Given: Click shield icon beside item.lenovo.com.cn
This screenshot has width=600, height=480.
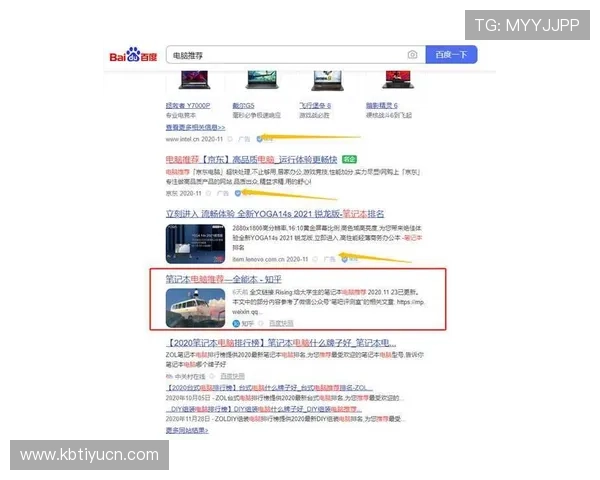Looking at the screenshot, I should [344, 259].
